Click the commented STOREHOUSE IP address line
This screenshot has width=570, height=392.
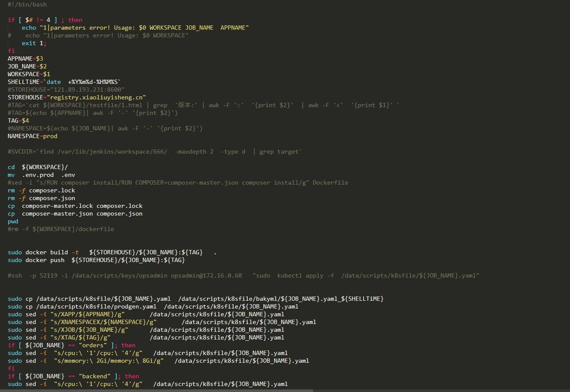tap(66, 90)
